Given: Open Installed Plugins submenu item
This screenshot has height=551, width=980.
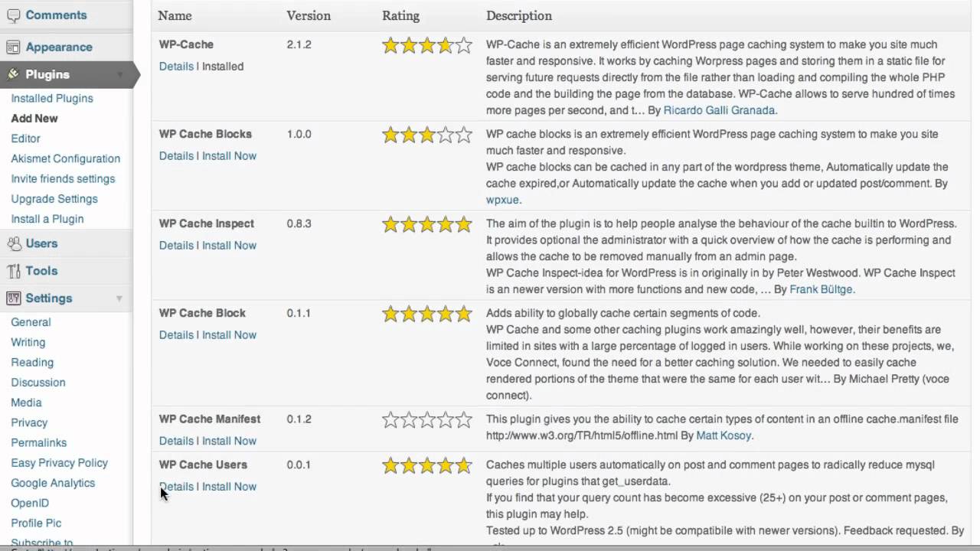Looking at the screenshot, I should tap(52, 98).
